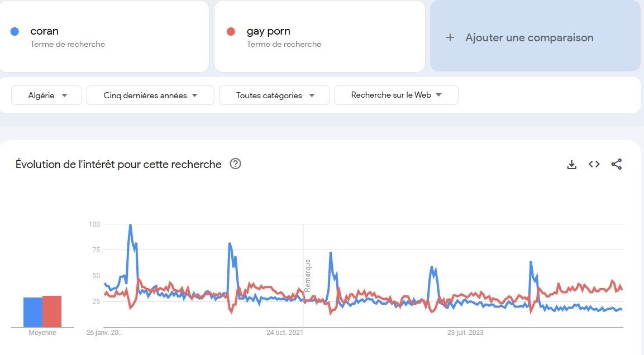Click the blue dot beside coran

(15, 31)
